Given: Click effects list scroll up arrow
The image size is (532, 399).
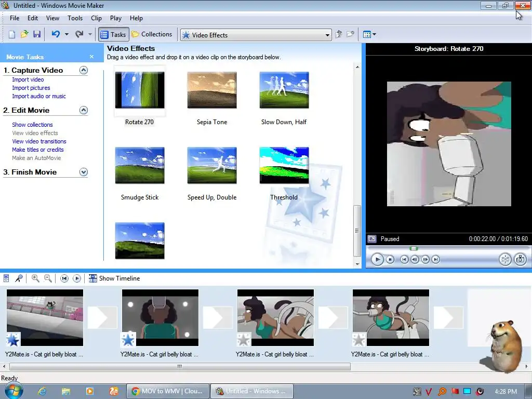Looking at the screenshot, I should pyautogui.click(x=357, y=67).
